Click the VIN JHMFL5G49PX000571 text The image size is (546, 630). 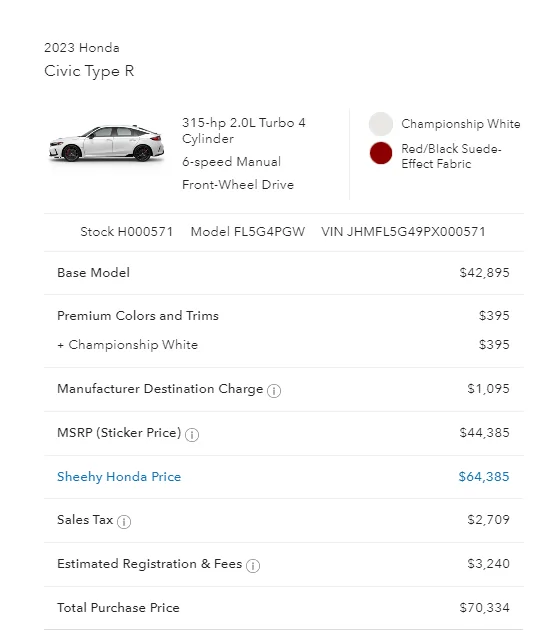[x=403, y=232]
